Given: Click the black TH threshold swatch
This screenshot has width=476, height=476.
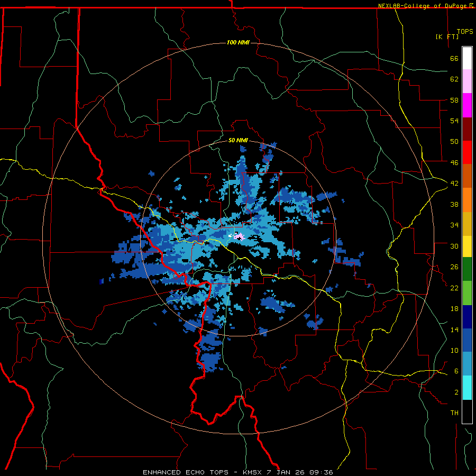Looking at the screenshot, I should pyautogui.click(x=467, y=411).
